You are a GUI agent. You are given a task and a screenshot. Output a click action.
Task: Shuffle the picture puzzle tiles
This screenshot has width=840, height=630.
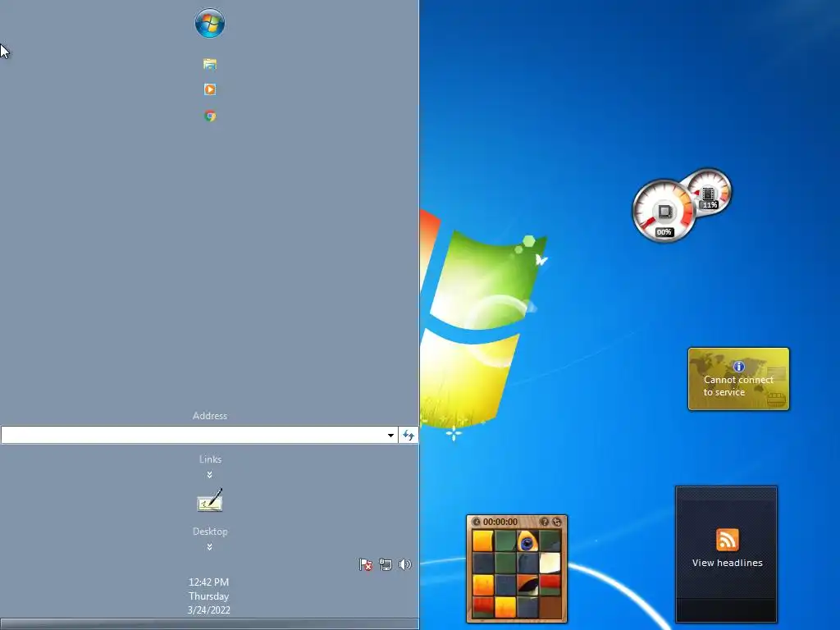(x=557, y=522)
